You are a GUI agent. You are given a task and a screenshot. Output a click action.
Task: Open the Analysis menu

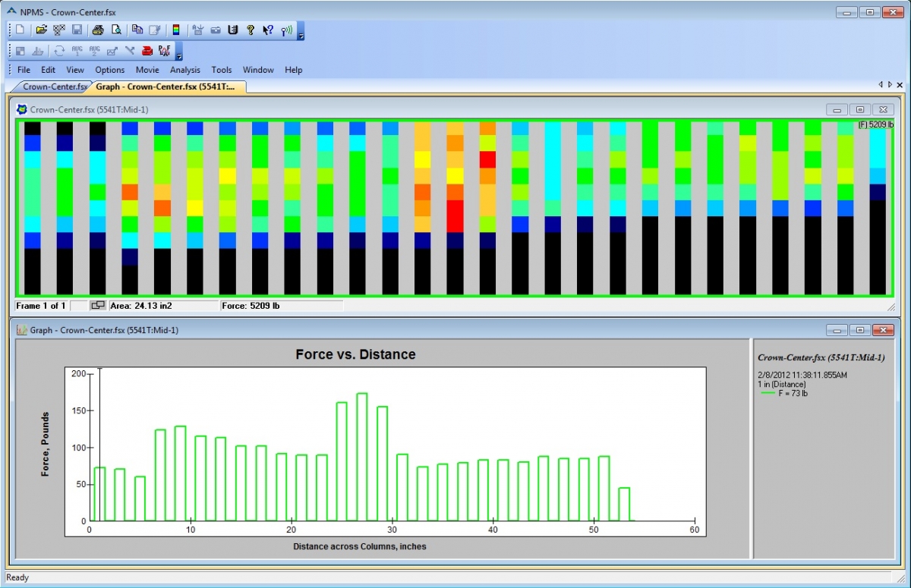[185, 70]
